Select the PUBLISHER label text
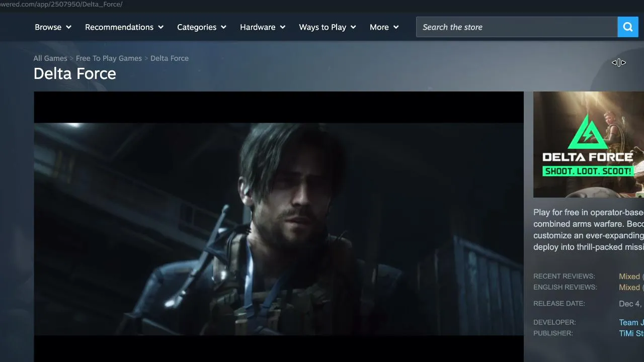This screenshot has width=644, height=362. point(553,334)
